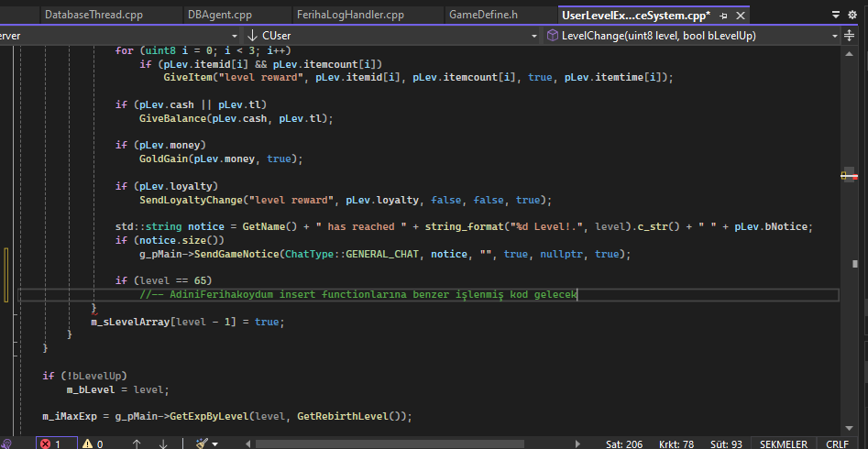
Task: Click the CRLF line ending indicator
Action: 837,444
